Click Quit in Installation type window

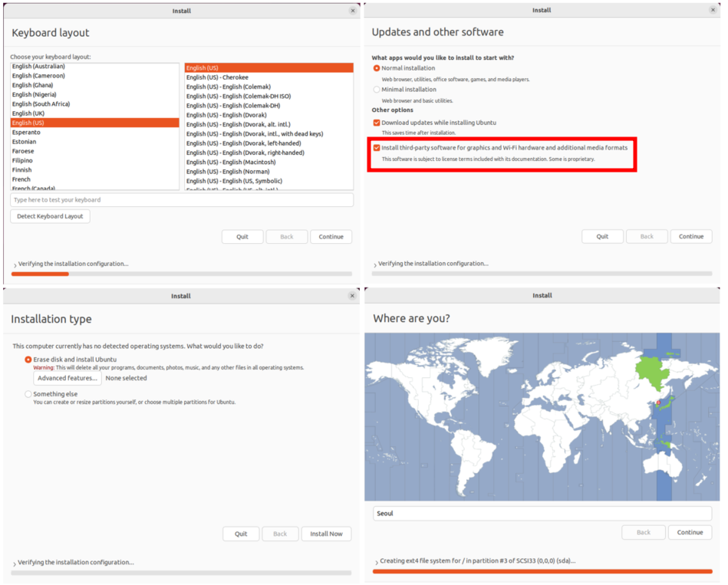click(241, 534)
